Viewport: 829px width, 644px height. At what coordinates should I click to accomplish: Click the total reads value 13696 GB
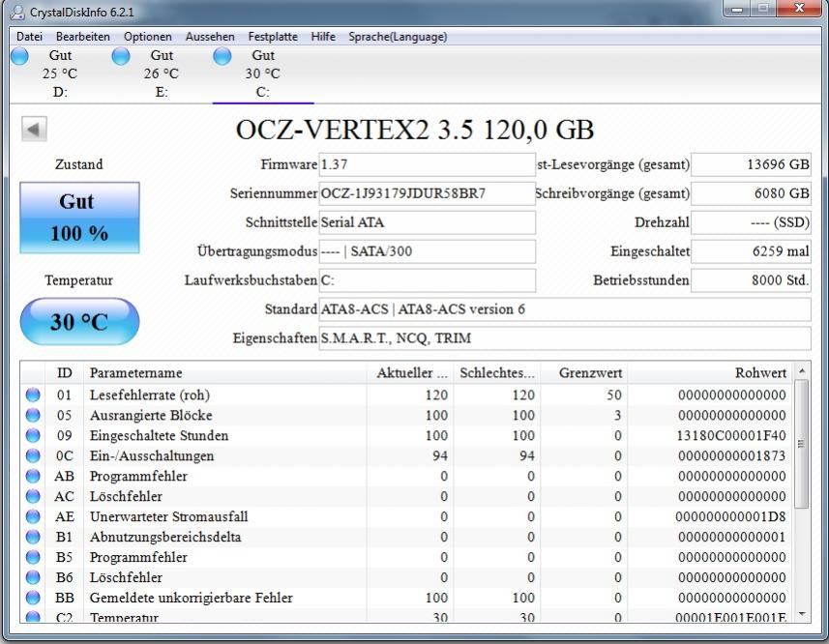(752, 164)
